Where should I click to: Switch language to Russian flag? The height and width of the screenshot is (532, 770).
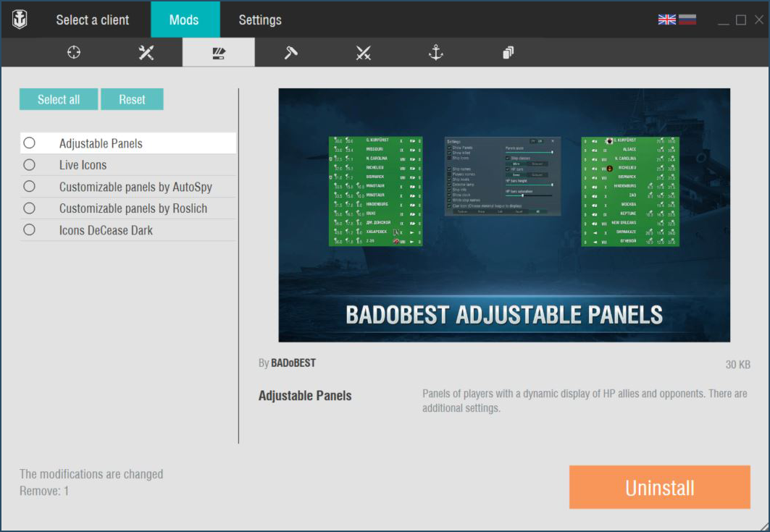coord(687,20)
